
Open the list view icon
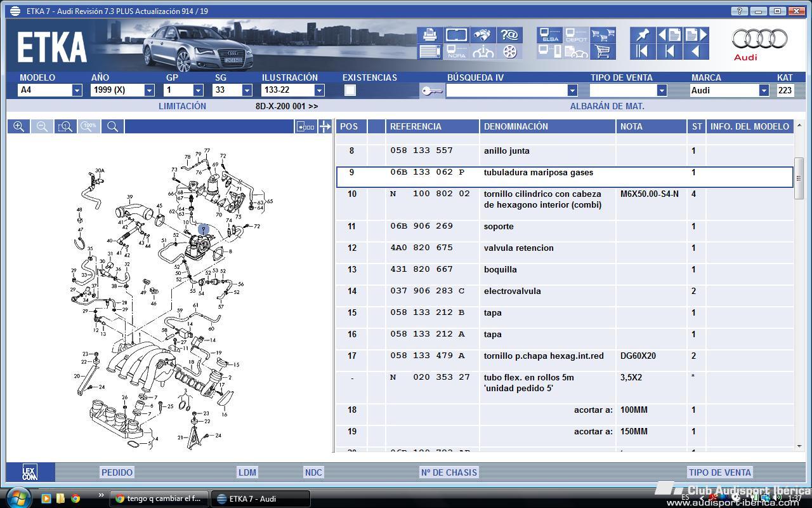coord(429,52)
